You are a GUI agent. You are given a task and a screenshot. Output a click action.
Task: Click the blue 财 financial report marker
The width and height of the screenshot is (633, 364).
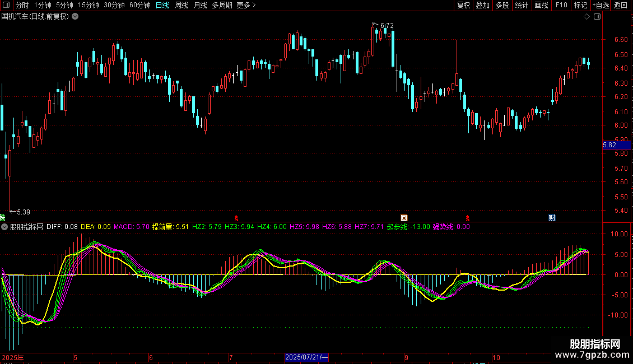(552, 217)
